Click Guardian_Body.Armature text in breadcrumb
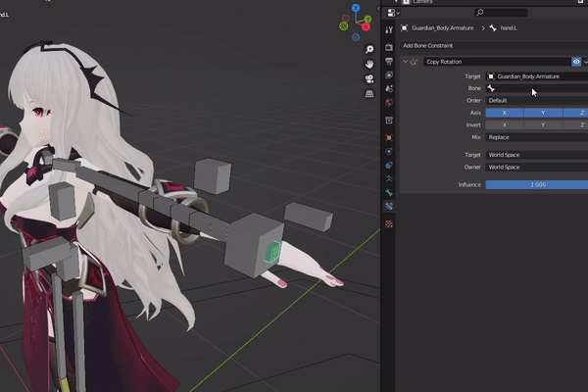 coord(443,28)
